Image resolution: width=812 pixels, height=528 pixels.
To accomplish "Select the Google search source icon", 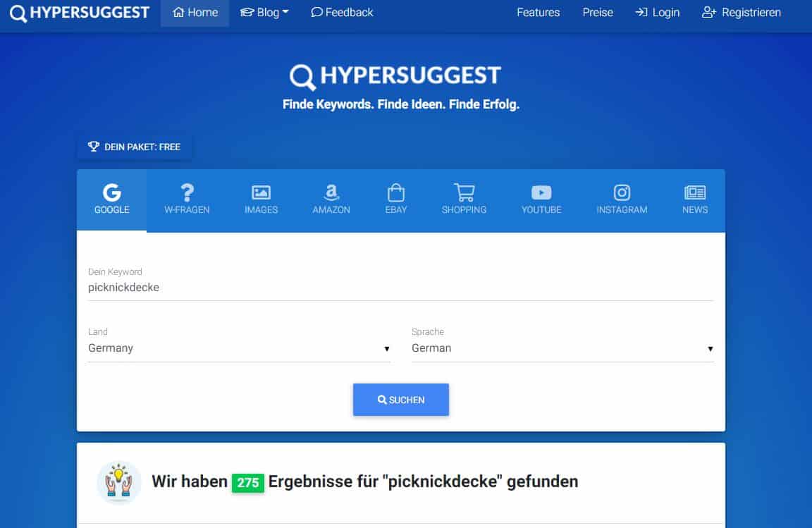I will pyautogui.click(x=111, y=193).
